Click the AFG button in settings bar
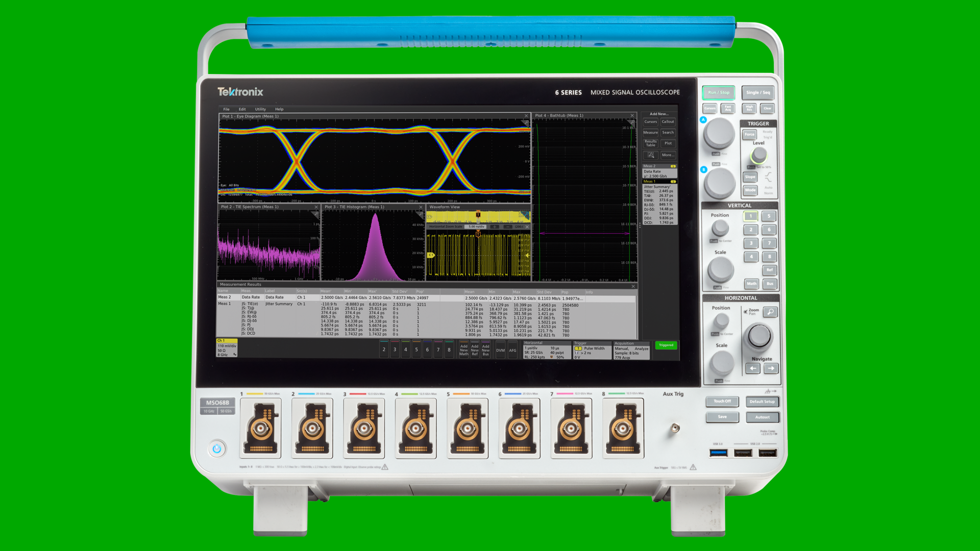The image size is (980, 551). click(x=512, y=350)
